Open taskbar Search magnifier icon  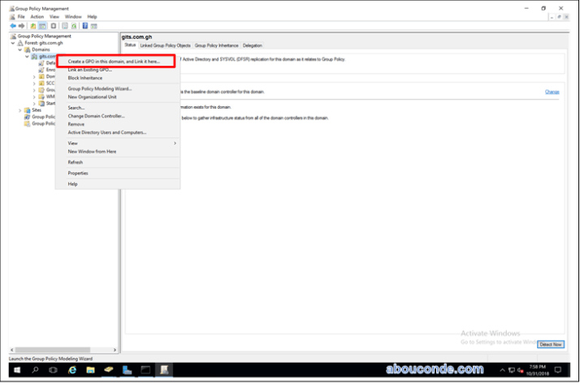click(x=35, y=370)
